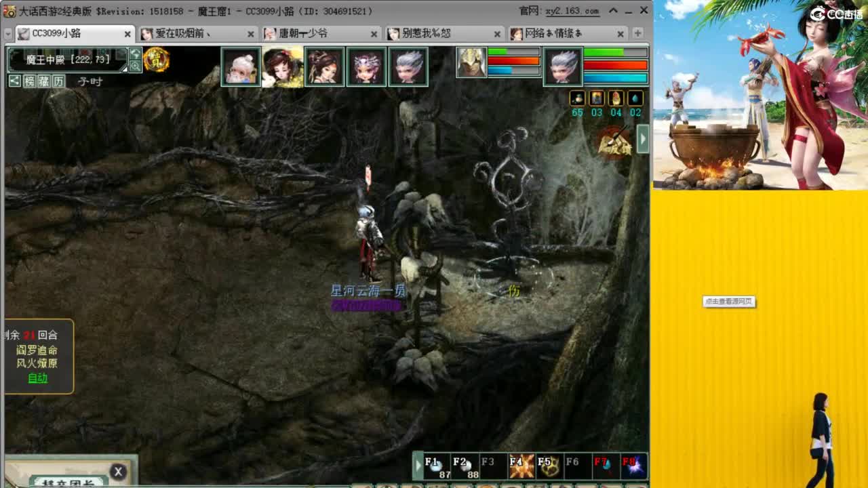Cast the F4 skill

(521, 466)
